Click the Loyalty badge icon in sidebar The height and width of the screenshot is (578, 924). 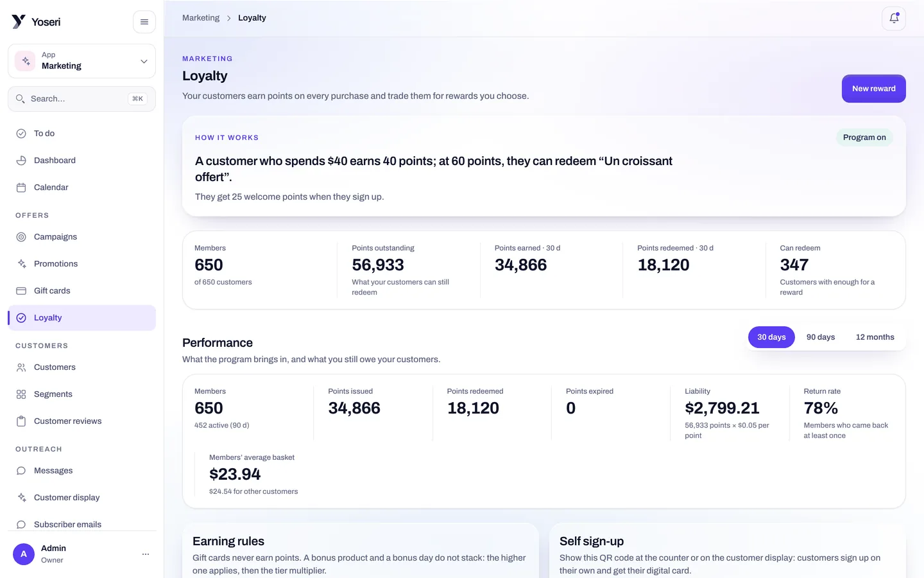click(21, 318)
